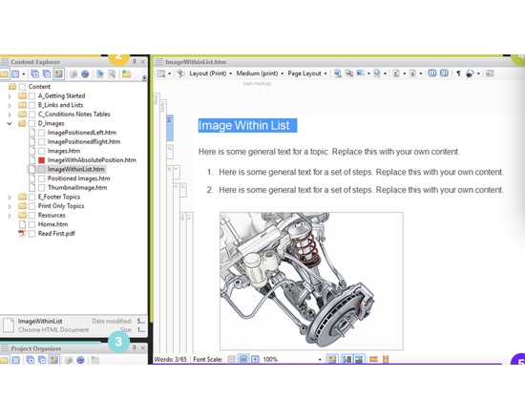Collapse the D_Images folder
The height and width of the screenshot is (420, 525).
click(x=10, y=123)
